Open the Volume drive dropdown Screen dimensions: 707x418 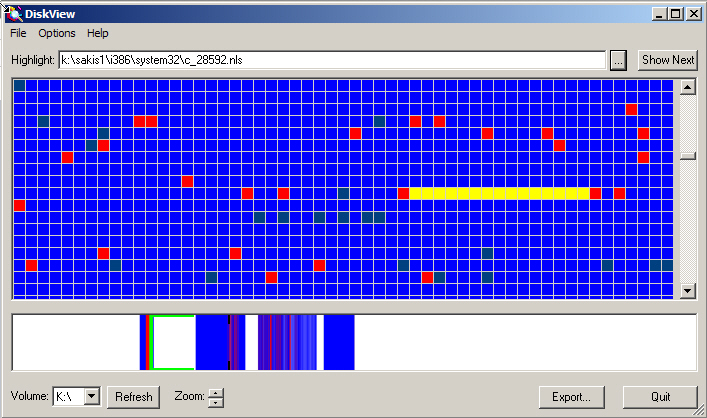92,396
